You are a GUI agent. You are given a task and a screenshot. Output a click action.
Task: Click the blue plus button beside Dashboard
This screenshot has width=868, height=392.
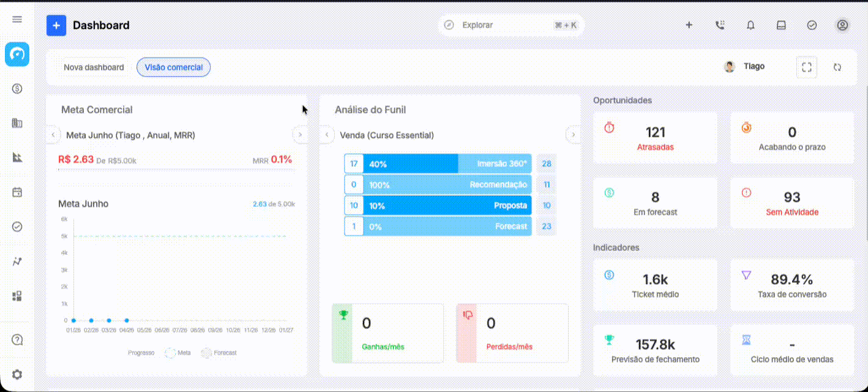[56, 25]
